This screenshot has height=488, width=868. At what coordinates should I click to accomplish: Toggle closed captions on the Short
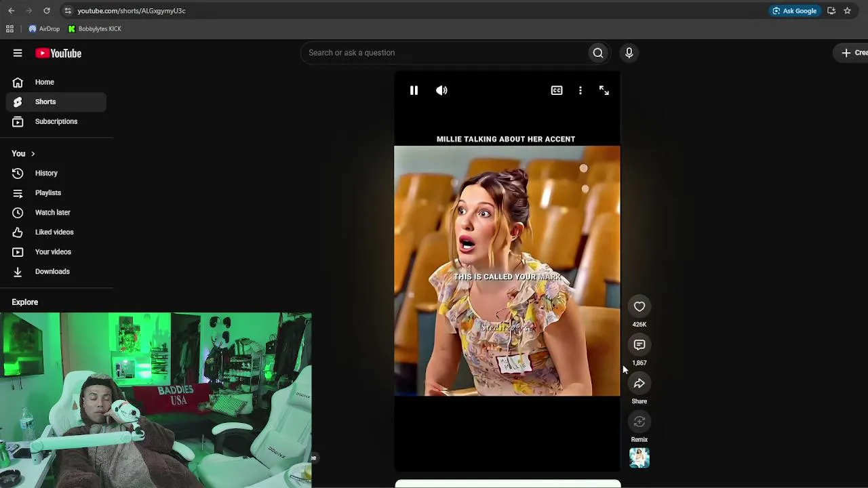point(557,90)
